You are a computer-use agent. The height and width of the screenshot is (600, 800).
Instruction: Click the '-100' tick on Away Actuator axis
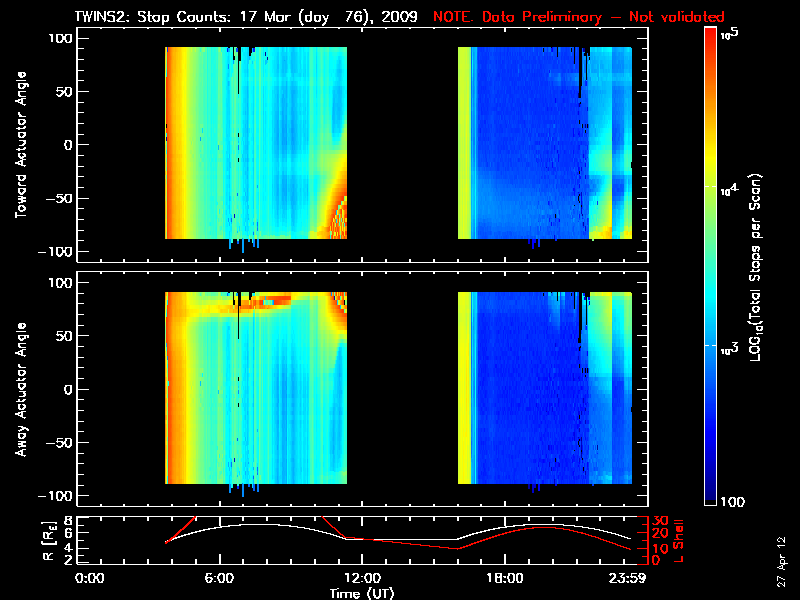pos(56,496)
